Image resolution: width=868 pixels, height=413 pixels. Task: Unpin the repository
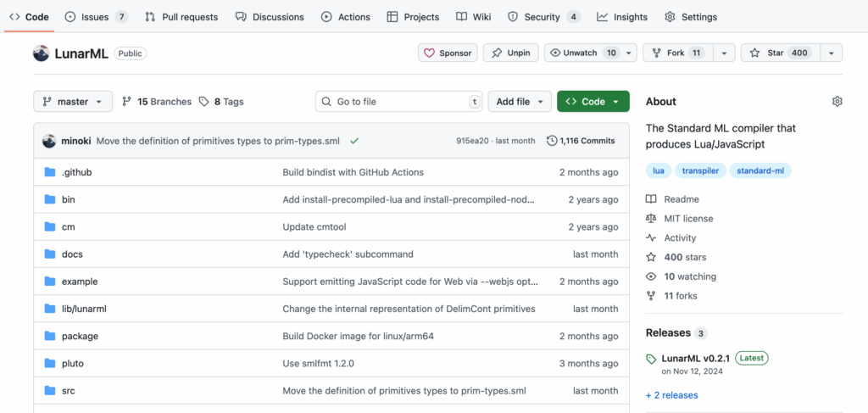pos(511,53)
